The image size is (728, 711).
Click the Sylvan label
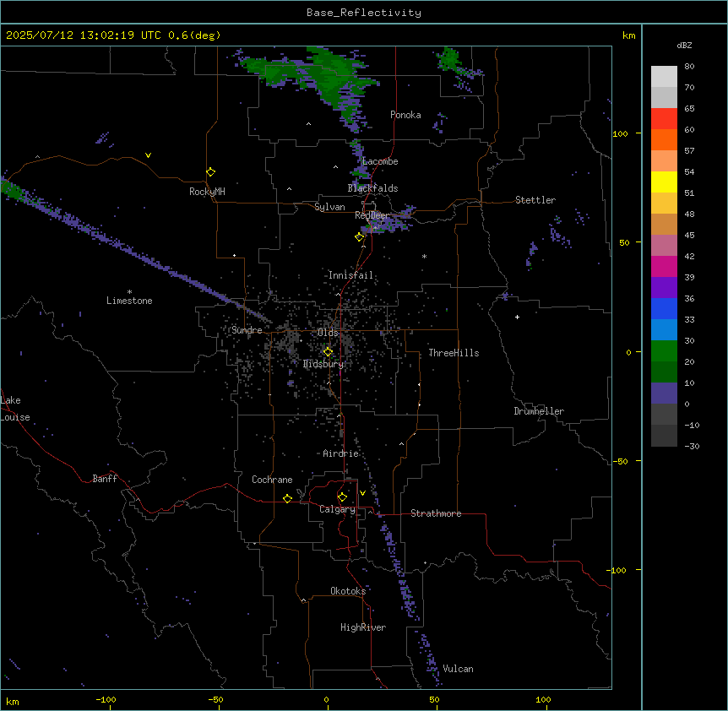329,207
